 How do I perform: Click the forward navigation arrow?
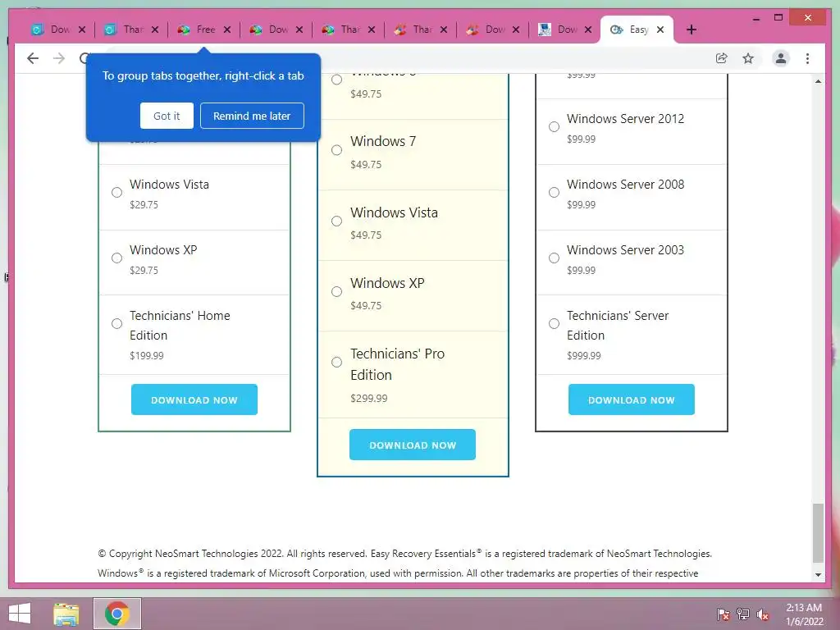(59, 58)
